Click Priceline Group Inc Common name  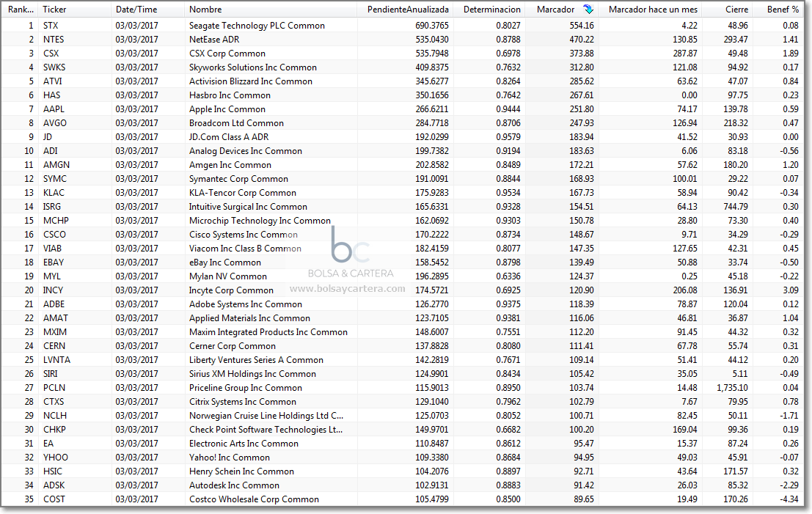(x=246, y=388)
